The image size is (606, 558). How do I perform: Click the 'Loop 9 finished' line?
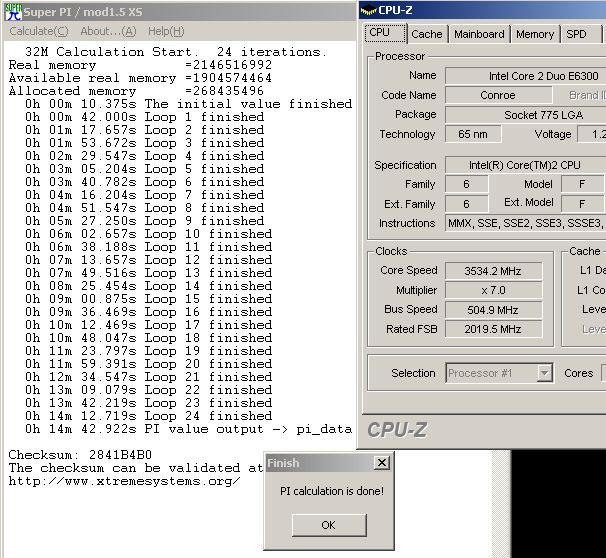145,221
